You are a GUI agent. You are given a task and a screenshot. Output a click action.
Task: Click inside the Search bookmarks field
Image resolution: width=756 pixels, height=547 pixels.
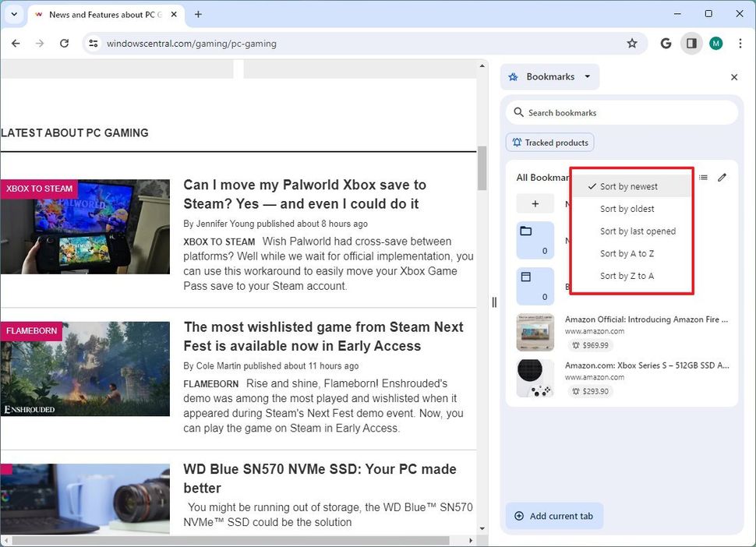(x=621, y=112)
